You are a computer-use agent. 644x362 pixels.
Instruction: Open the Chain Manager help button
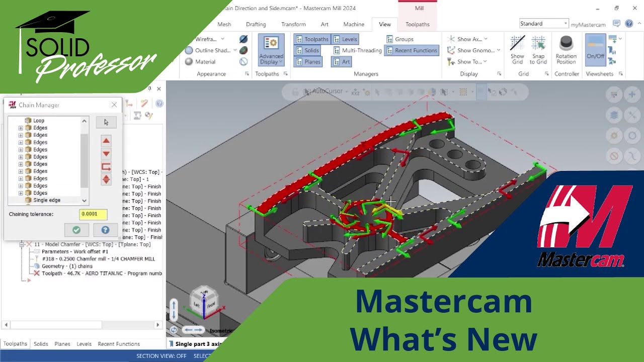[x=105, y=230]
